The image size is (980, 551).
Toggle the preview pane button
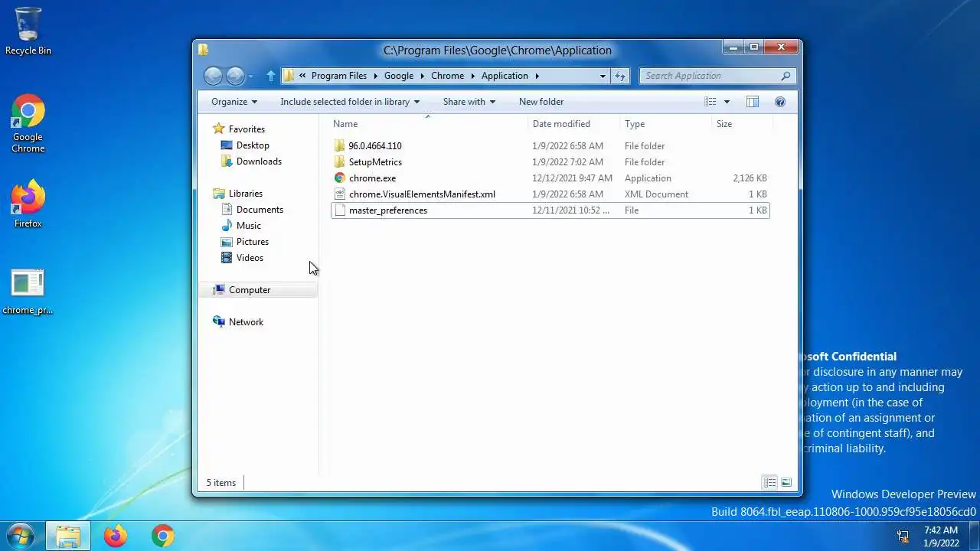pos(753,102)
